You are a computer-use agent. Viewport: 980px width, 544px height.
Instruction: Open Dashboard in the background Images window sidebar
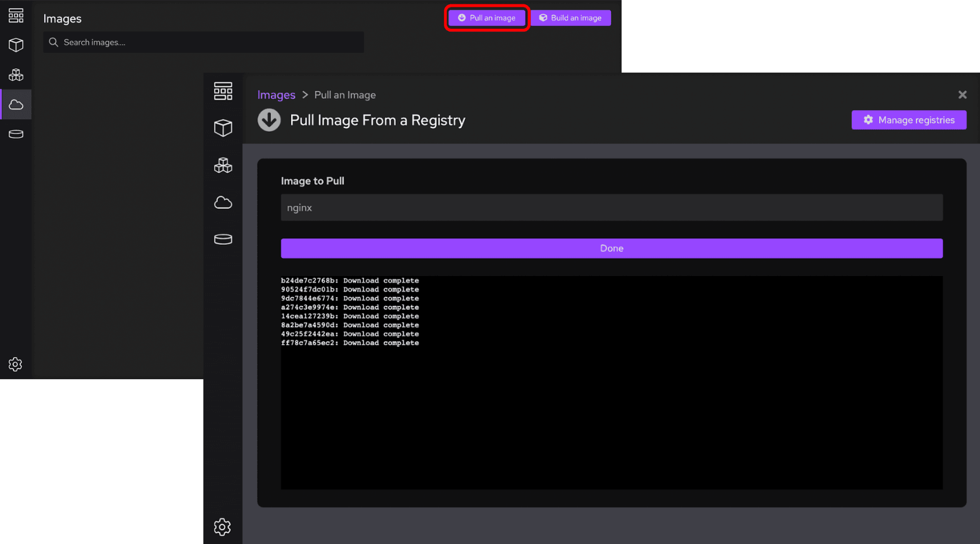point(16,15)
